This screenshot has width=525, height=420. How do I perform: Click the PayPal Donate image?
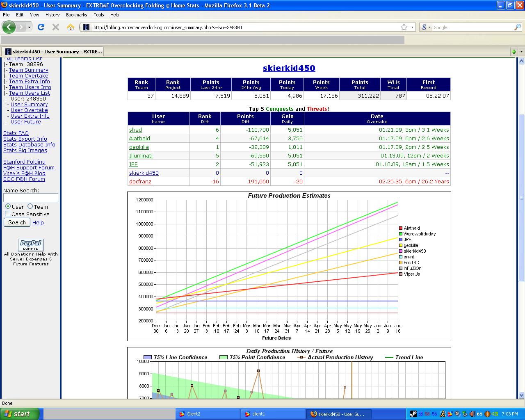31,245
